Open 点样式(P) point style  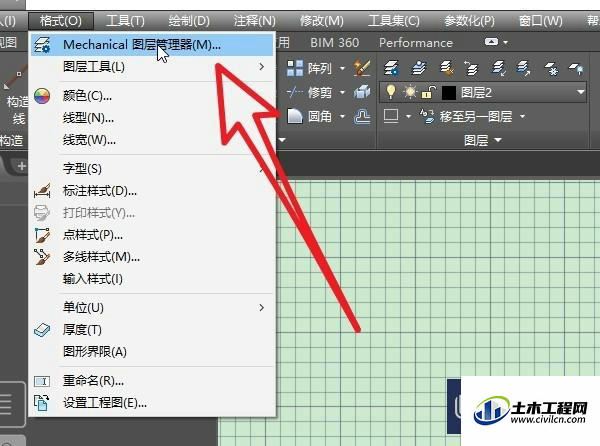(152, 235)
